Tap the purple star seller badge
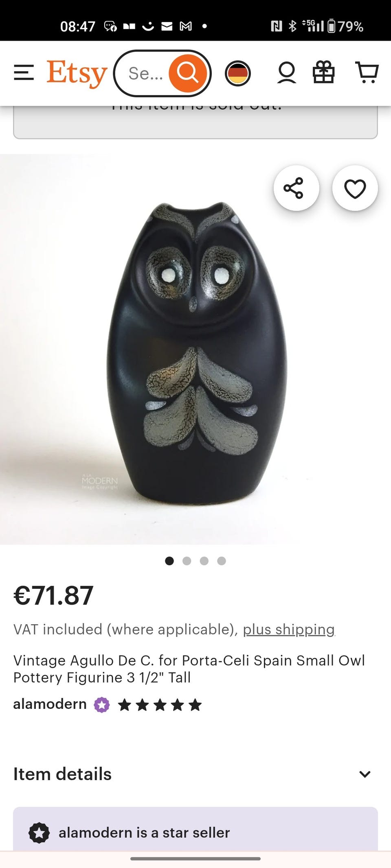This screenshot has width=391, height=868. 102,705
